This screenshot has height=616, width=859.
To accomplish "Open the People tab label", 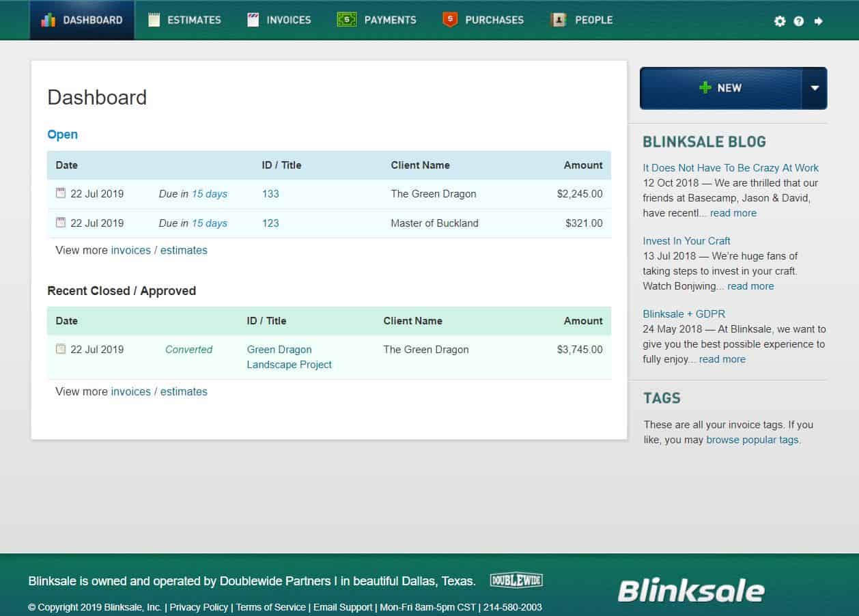I will pos(594,20).
